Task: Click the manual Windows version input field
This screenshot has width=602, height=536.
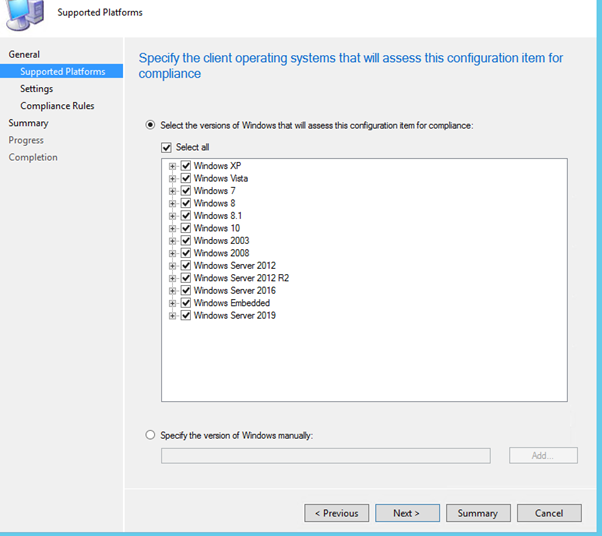Action: pyautogui.click(x=326, y=456)
